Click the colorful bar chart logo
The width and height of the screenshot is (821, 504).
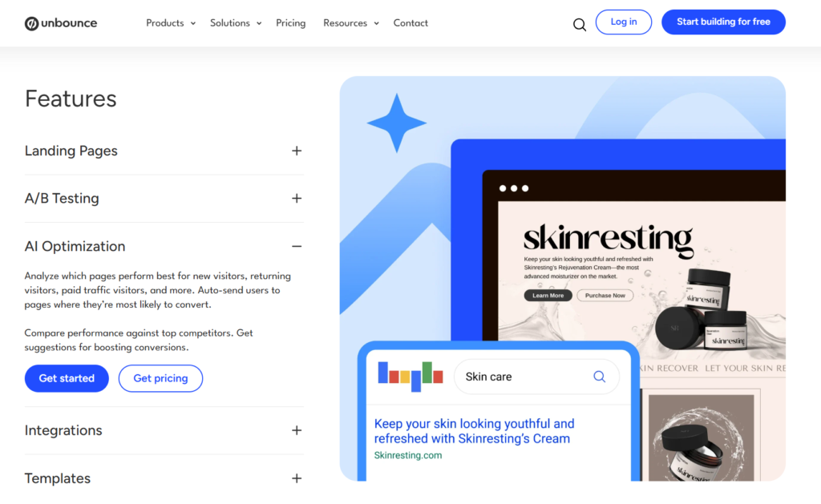pyautogui.click(x=410, y=377)
